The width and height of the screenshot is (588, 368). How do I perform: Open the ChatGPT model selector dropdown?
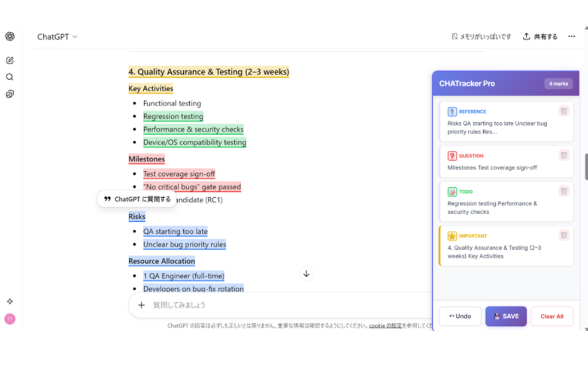[x=57, y=36]
